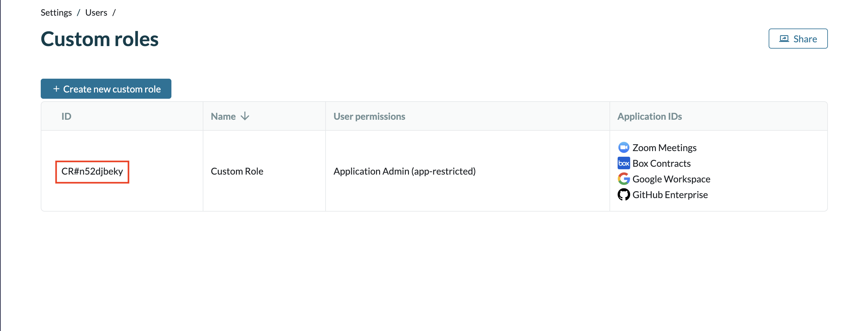Select the Application IDs column header

point(649,116)
